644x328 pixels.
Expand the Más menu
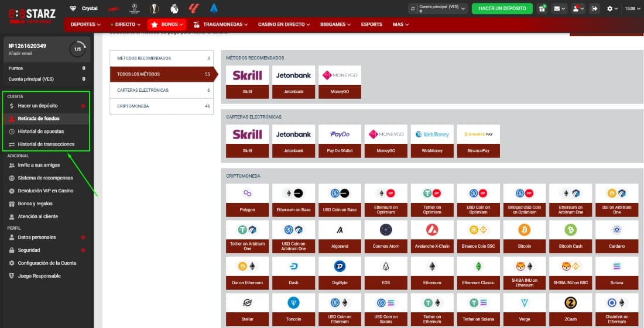tap(400, 25)
